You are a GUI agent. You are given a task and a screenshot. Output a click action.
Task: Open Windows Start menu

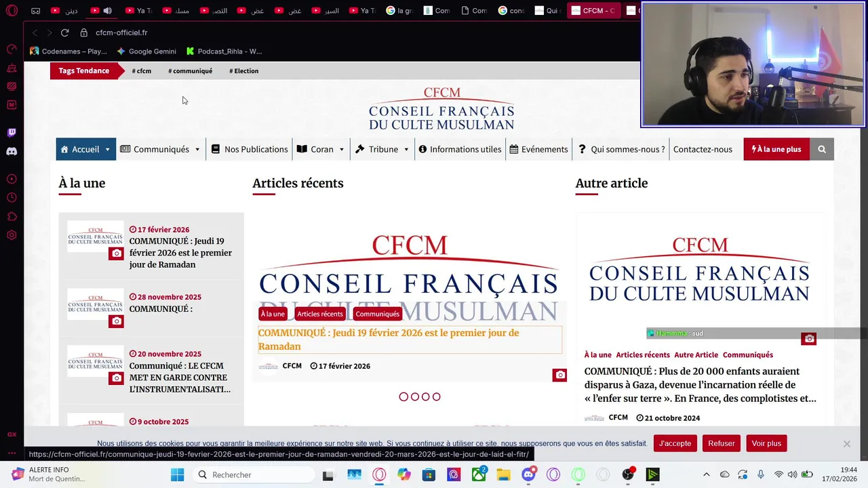click(x=177, y=474)
